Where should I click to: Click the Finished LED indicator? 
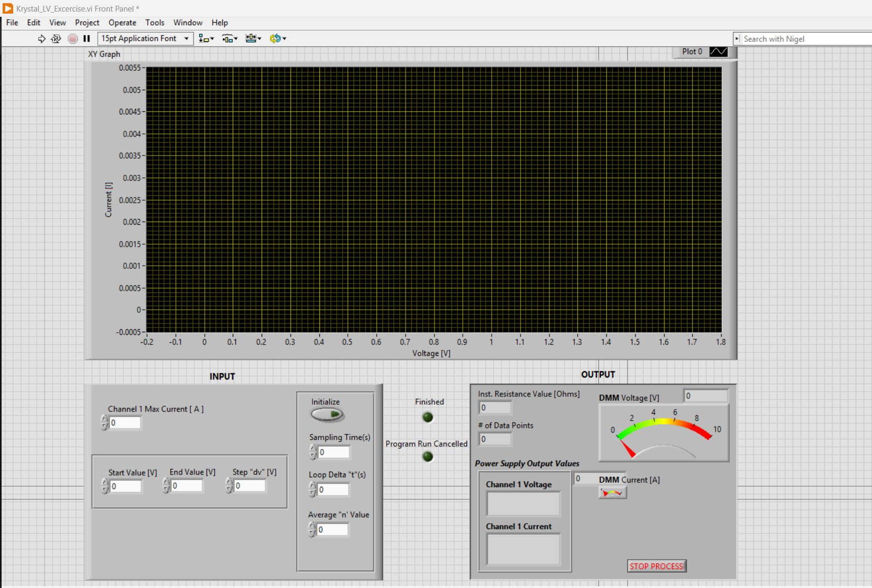pyautogui.click(x=428, y=417)
